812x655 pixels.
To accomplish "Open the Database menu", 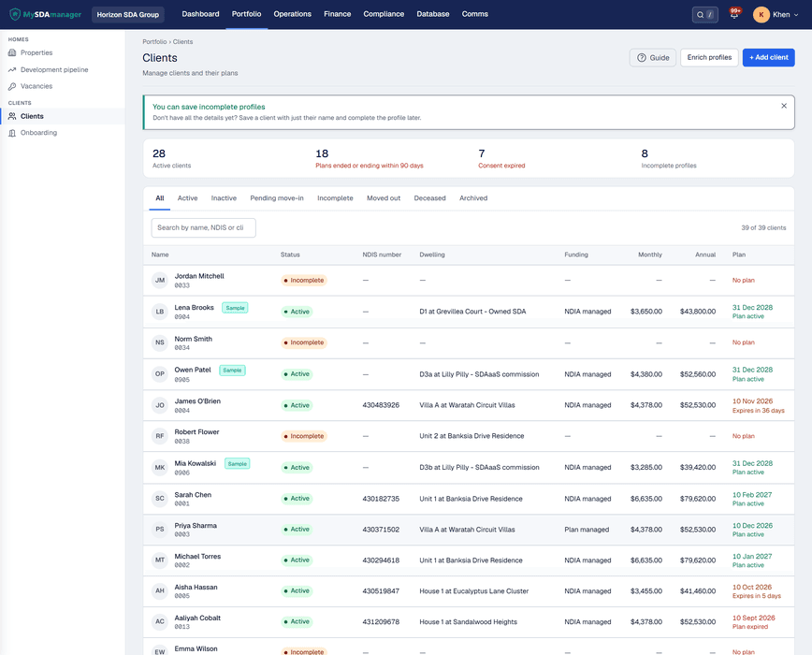I will 433,14.
